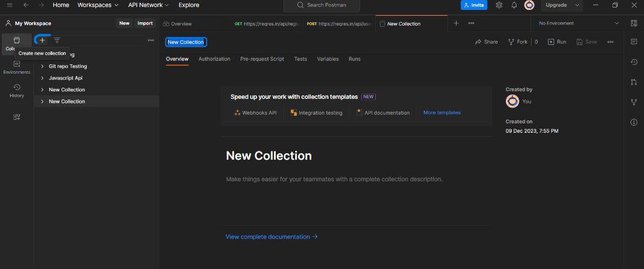Go forward with the right arrow
The height and width of the screenshot is (269, 644).
click(x=41, y=5)
